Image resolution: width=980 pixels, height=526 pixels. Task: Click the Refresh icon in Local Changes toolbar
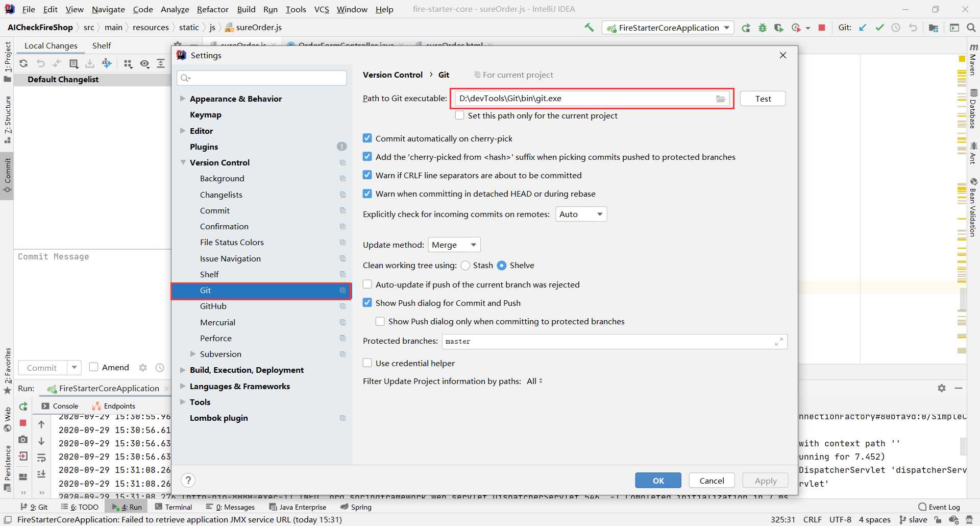[x=23, y=63]
